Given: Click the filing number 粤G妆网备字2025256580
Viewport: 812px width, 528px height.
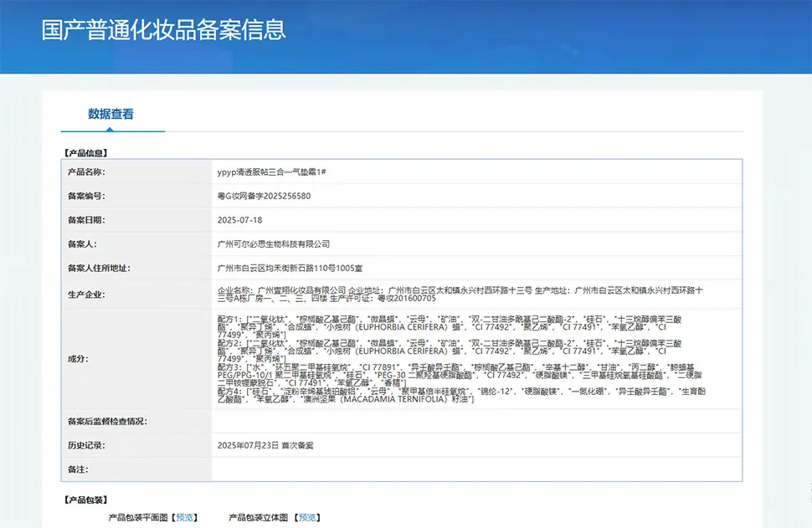Looking at the screenshot, I should coord(264,196).
